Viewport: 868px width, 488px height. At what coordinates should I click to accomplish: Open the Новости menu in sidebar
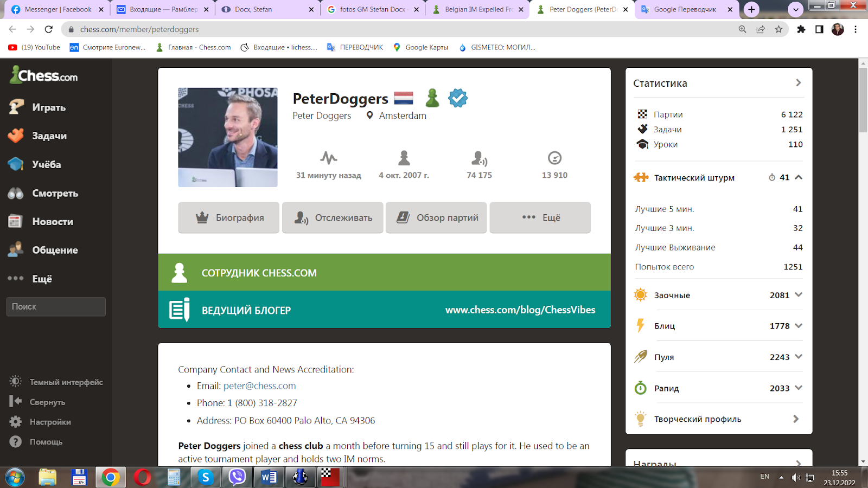(56, 221)
